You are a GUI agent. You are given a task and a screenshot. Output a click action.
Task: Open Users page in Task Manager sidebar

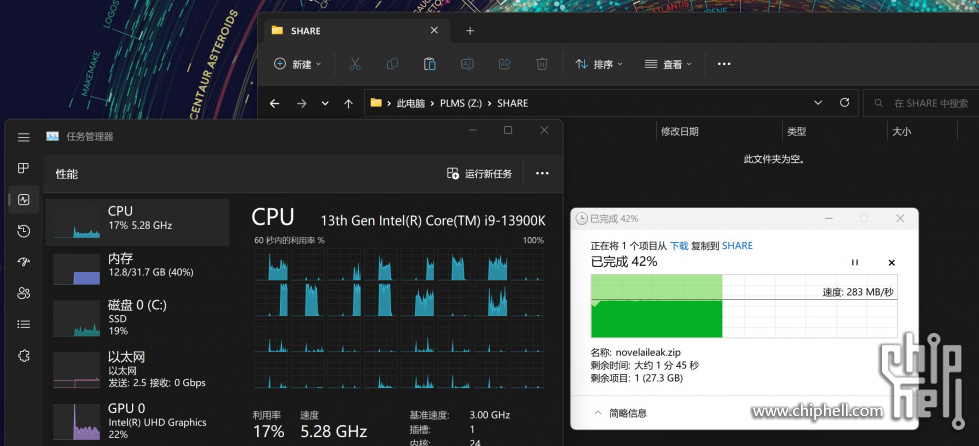pos(24,293)
